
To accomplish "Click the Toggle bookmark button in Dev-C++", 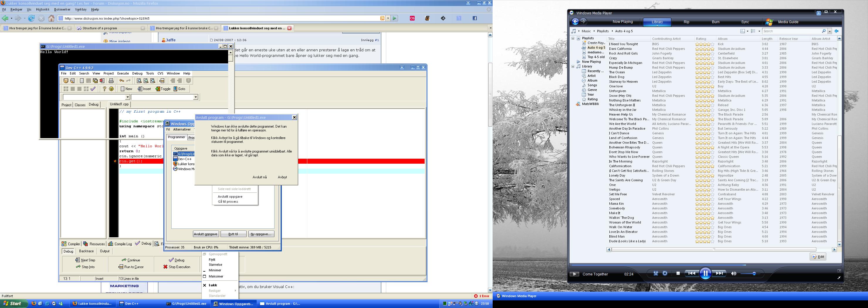I will (x=163, y=89).
